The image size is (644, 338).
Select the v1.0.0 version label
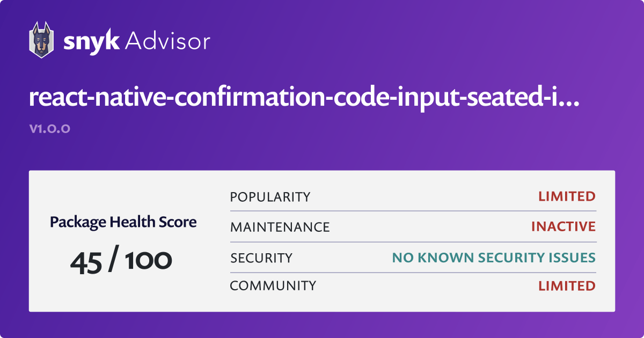pyautogui.click(x=50, y=129)
